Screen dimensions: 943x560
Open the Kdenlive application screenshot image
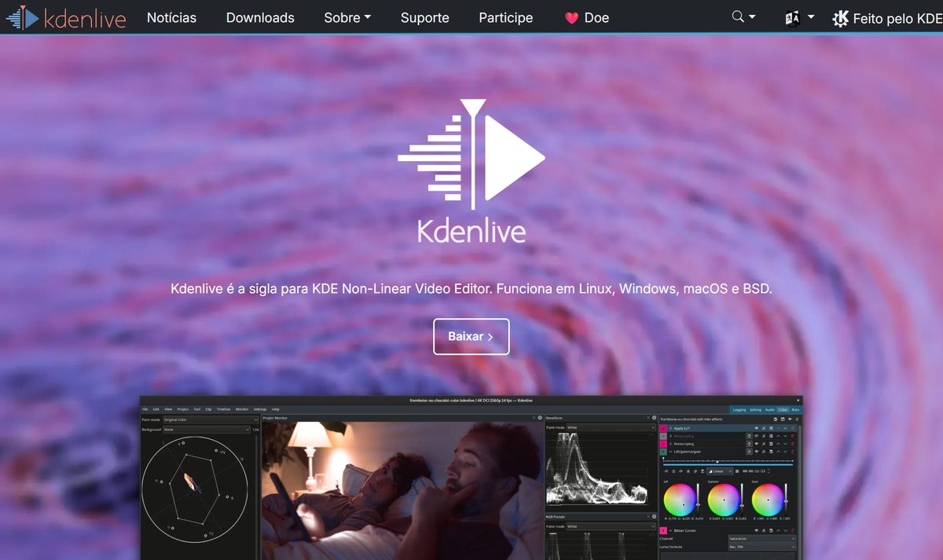[x=472, y=478]
